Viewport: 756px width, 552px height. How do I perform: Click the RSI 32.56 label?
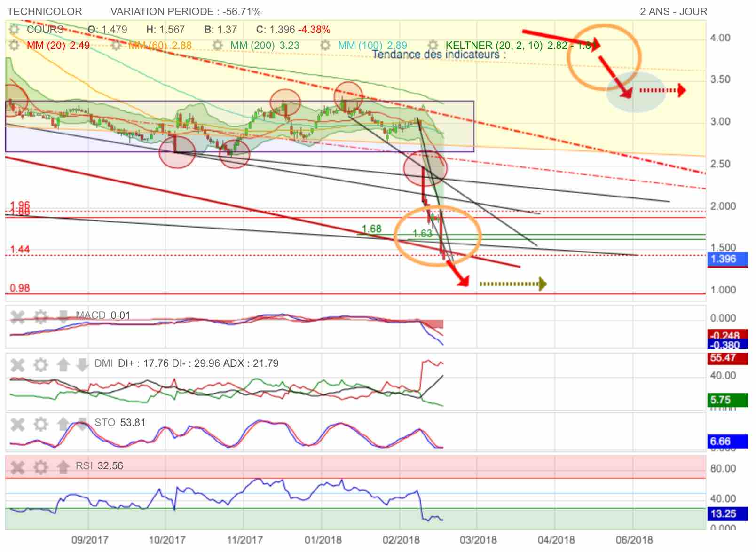[x=99, y=465]
